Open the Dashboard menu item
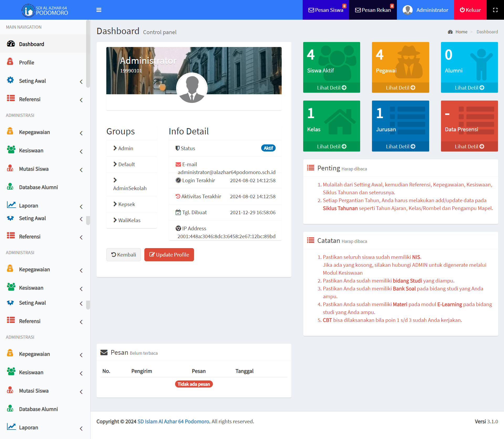This screenshot has height=439, width=504. 31,44
